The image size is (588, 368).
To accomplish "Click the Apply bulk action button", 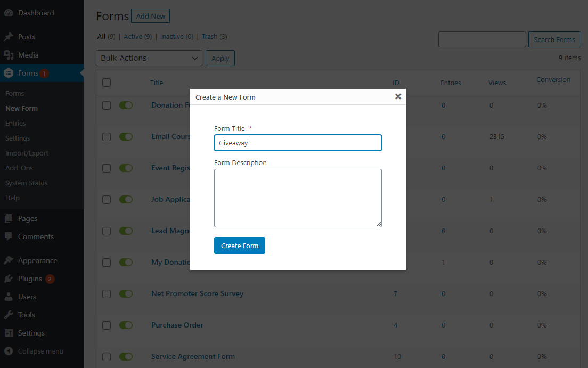I will pyautogui.click(x=220, y=58).
